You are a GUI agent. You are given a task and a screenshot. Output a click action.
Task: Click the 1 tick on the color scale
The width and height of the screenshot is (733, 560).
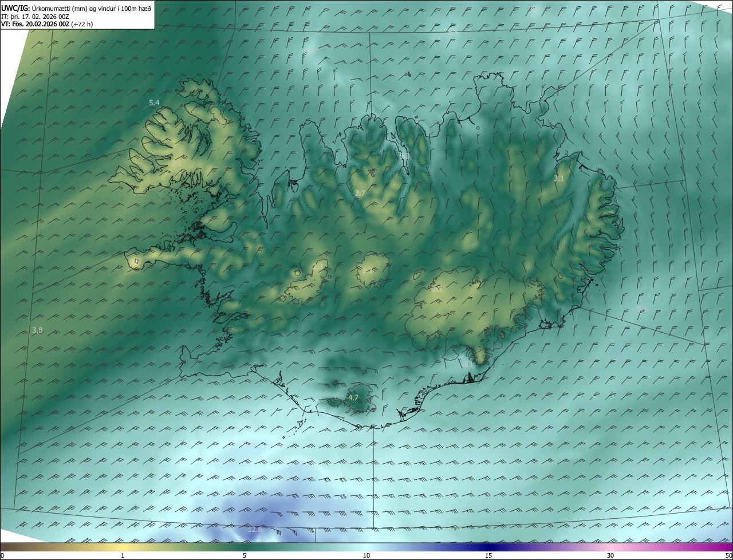pyautogui.click(x=123, y=555)
